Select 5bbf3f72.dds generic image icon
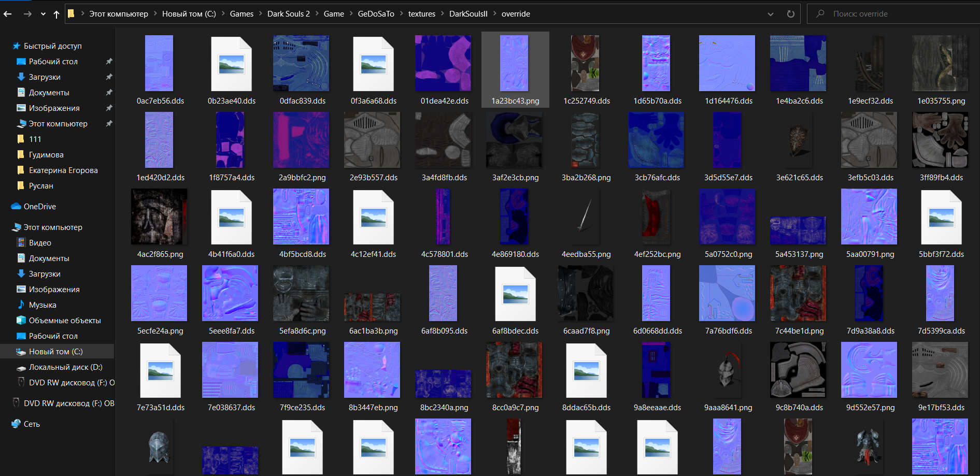This screenshot has width=980, height=476. click(x=942, y=218)
